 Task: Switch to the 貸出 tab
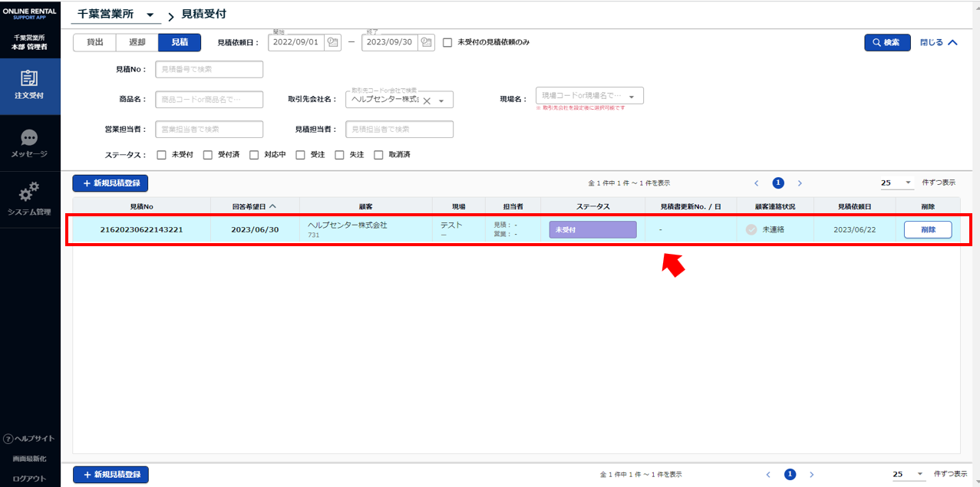[x=94, y=43]
